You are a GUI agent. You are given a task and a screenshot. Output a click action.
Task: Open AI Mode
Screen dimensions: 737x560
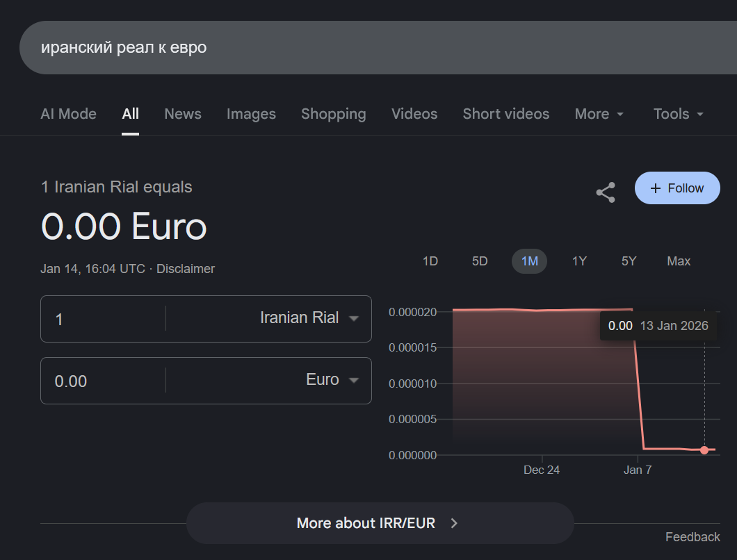(x=68, y=114)
